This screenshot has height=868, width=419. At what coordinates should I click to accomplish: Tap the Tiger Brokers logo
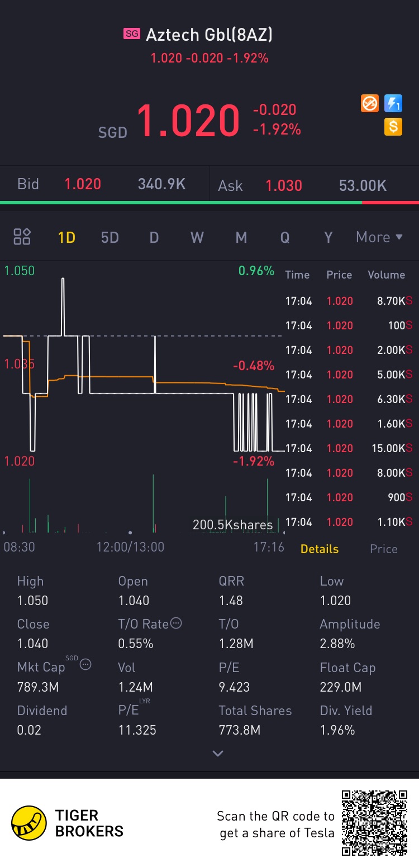tap(68, 823)
